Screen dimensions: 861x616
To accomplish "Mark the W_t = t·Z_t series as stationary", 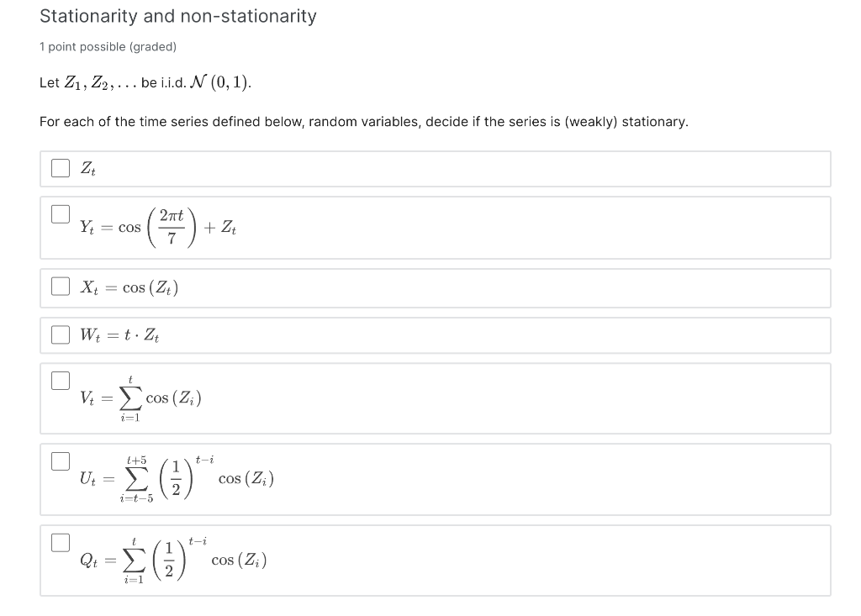I will tap(60, 334).
